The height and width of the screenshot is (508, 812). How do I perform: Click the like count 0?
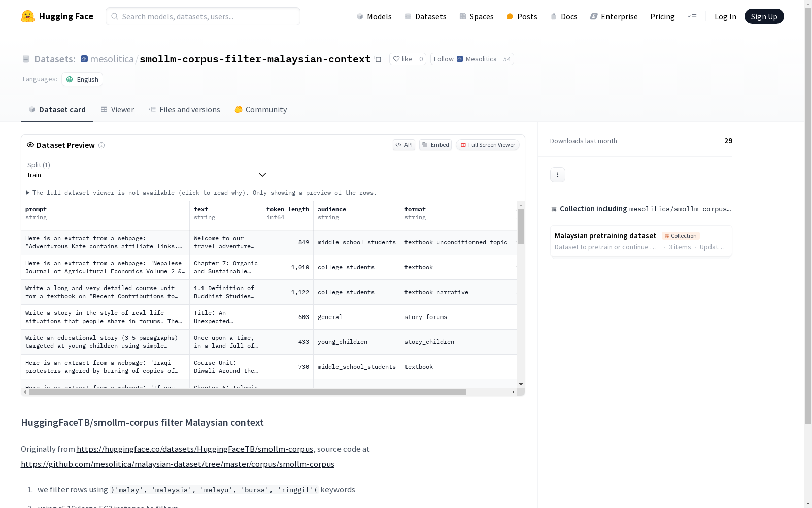(421, 59)
